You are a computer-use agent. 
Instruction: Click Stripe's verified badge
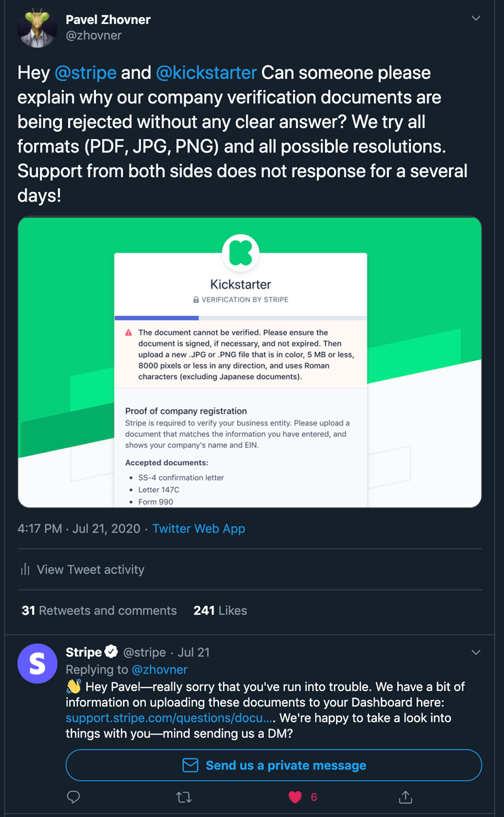pos(112,652)
